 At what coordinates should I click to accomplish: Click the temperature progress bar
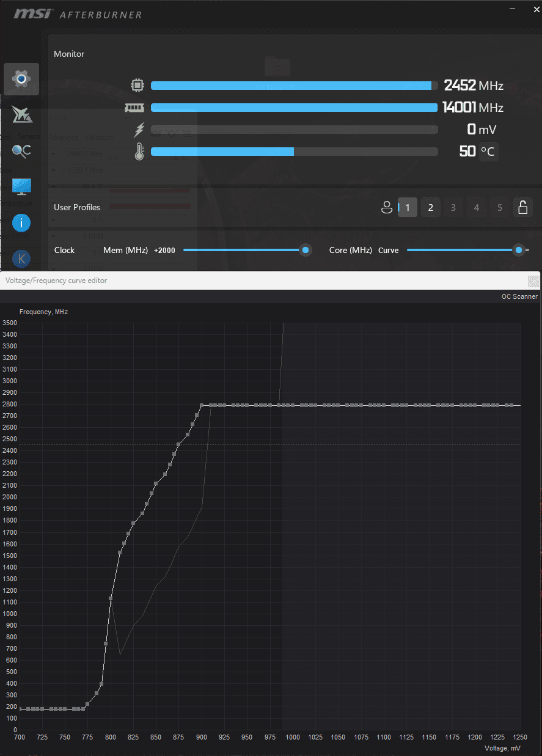[x=295, y=152]
